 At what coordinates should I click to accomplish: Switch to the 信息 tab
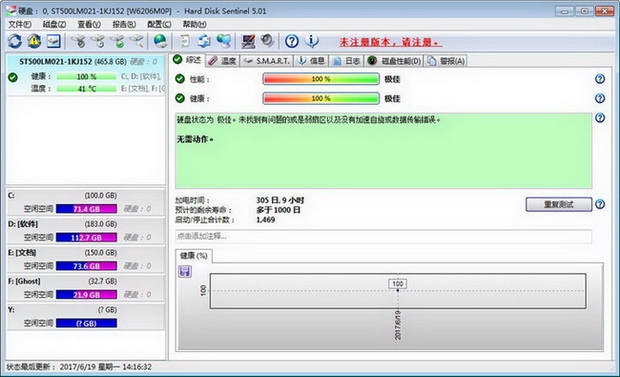(311, 61)
